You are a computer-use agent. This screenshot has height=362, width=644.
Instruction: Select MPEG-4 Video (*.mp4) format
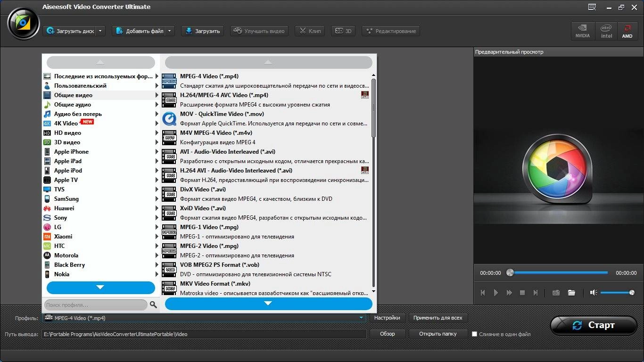click(266, 81)
